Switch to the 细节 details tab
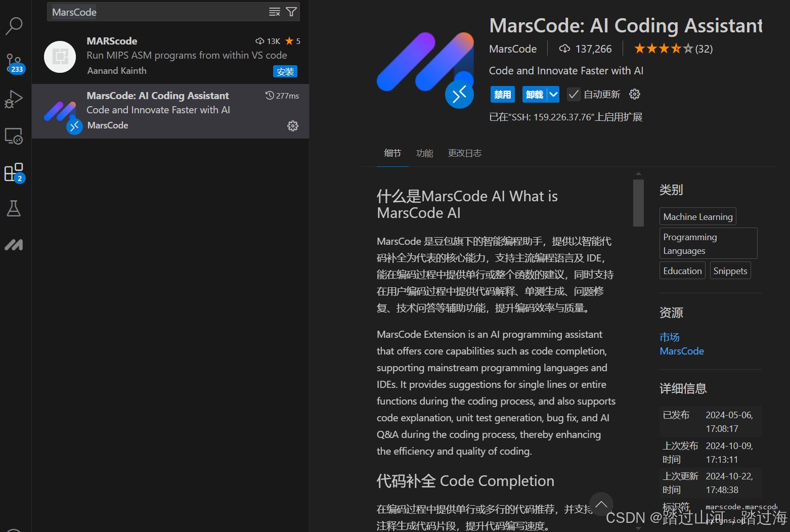Viewport: 790px width, 532px height. (392, 153)
